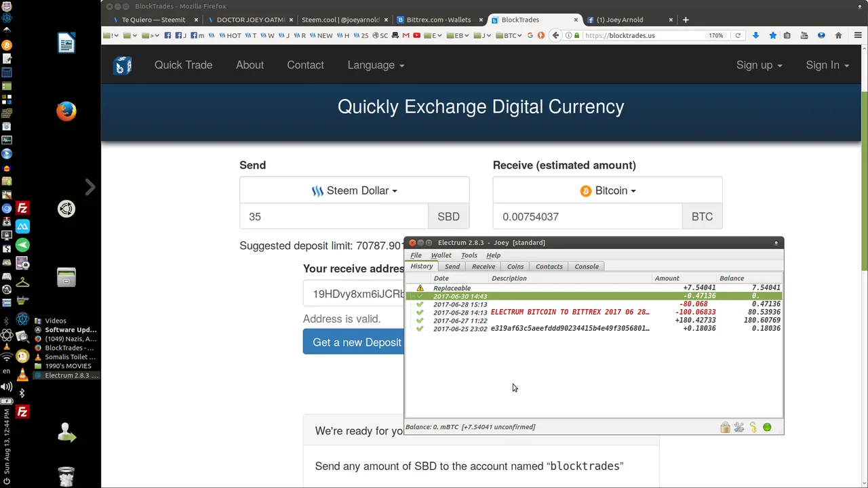Open Electrum Tools menu
The image size is (868, 488).
tap(469, 256)
